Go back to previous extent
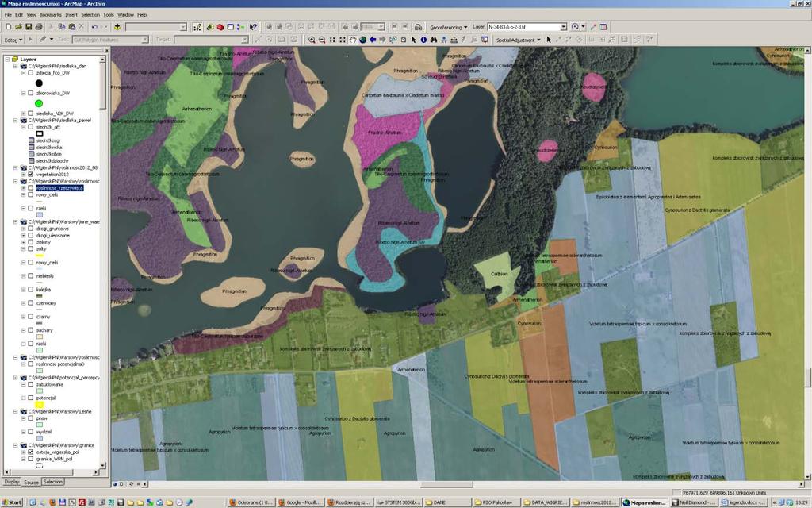 [373, 40]
